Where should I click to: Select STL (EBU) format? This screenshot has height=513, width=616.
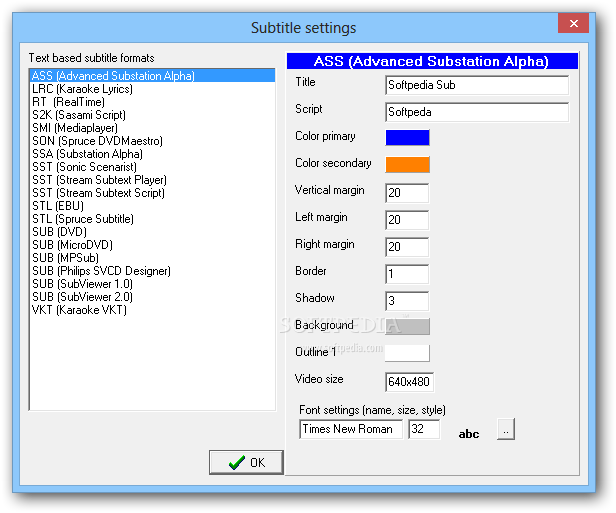click(x=152, y=205)
